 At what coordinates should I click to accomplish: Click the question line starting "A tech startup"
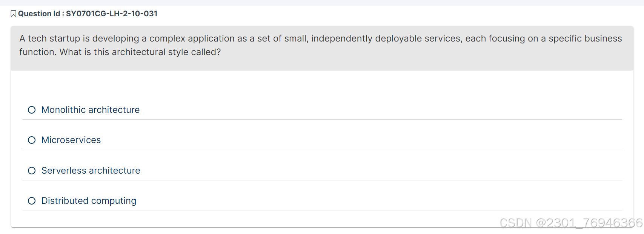click(x=151, y=38)
